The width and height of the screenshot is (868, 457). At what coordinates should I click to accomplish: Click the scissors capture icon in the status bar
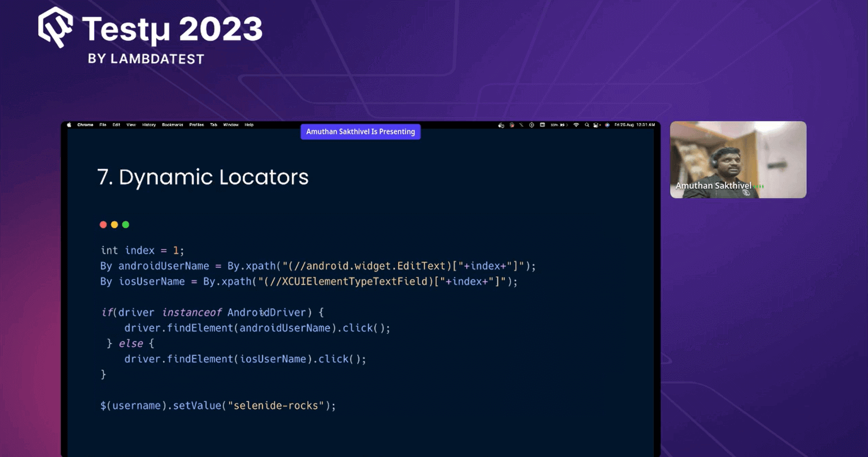coord(521,125)
